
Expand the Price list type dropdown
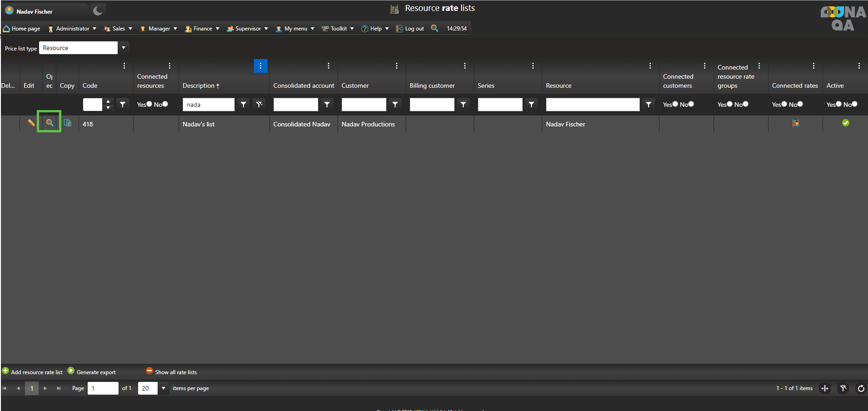124,48
